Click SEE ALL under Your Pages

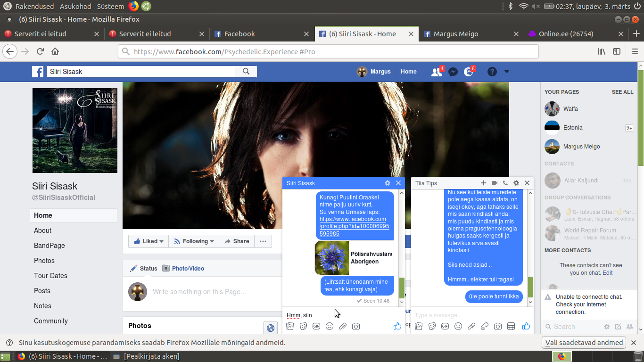click(x=622, y=92)
